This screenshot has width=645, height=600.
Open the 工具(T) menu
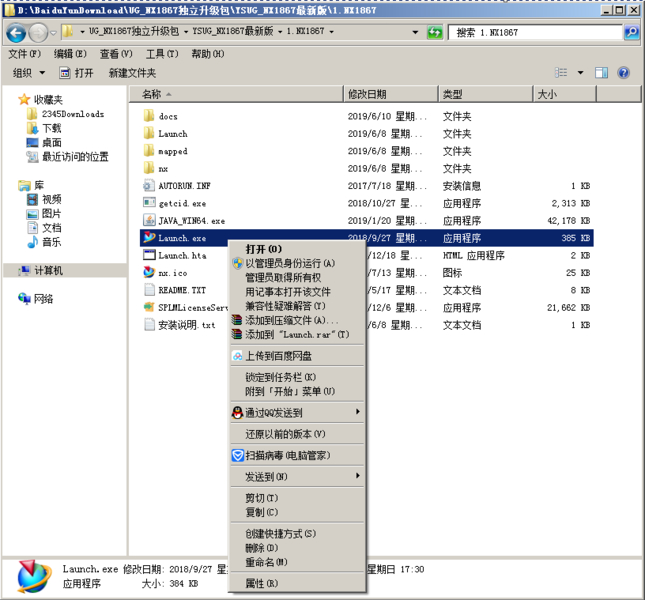point(162,54)
